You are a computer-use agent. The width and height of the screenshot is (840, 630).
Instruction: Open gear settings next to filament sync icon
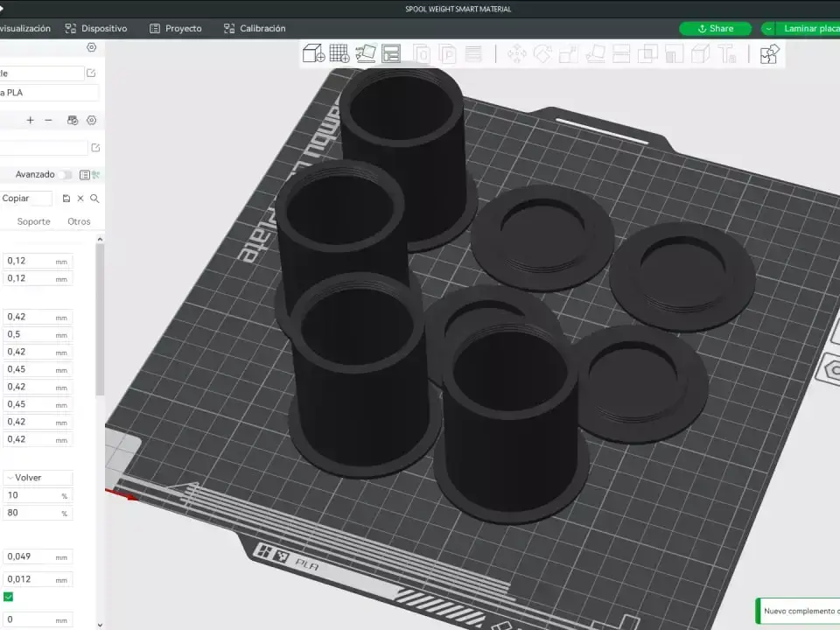(92, 120)
